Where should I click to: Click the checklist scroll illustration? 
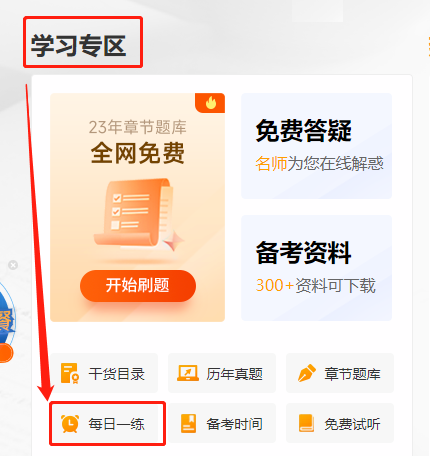(138, 213)
